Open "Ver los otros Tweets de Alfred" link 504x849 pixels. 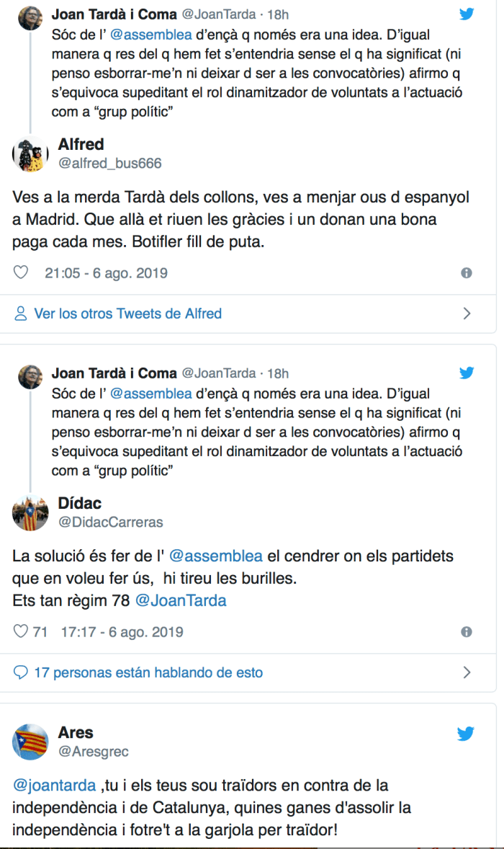coord(127,314)
